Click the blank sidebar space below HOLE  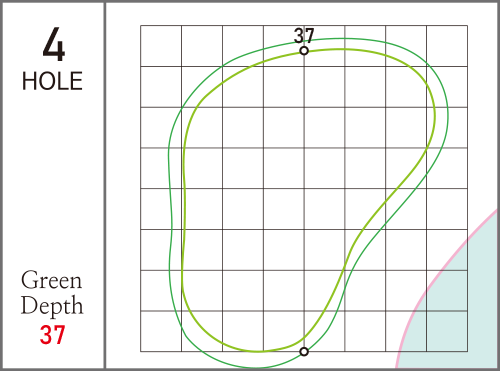52,180
